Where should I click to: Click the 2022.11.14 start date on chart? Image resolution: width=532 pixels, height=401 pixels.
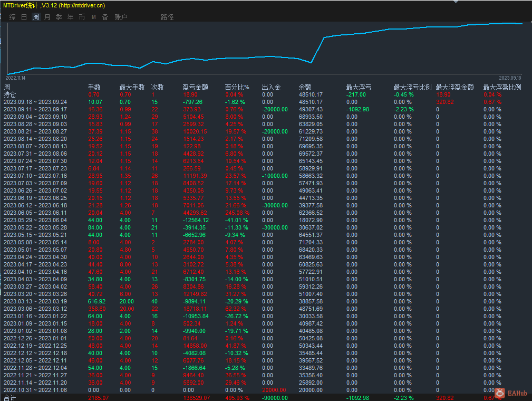tap(15, 78)
